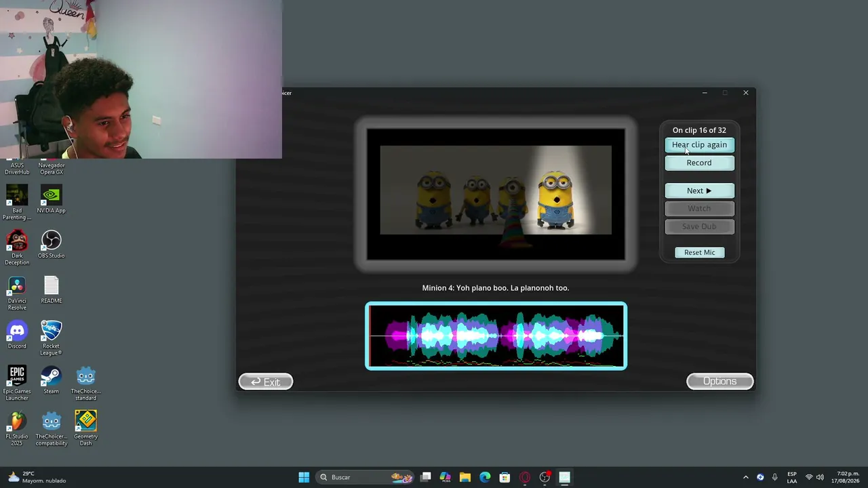
Task: Click Hear clip again
Action: (x=699, y=145)
